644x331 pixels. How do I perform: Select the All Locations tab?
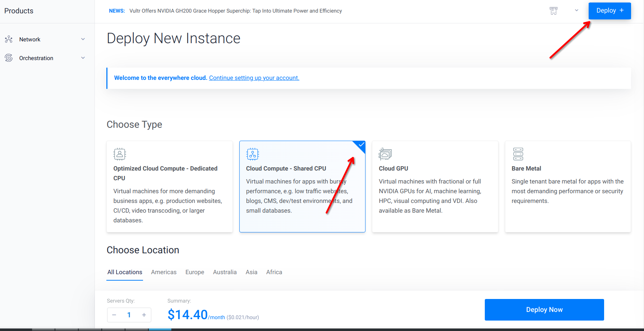tap(125, 272)
